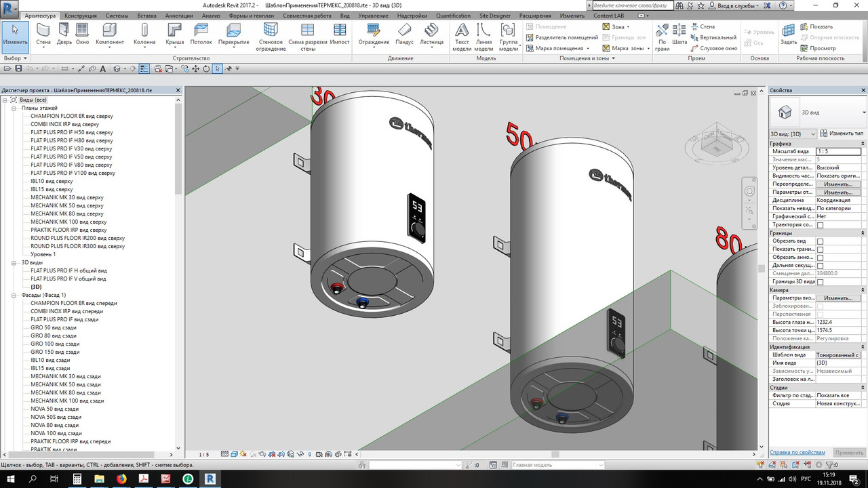Select the По грани opening tool
The height and width of the screenshot is (488, 868).
[x=662, y=37]
